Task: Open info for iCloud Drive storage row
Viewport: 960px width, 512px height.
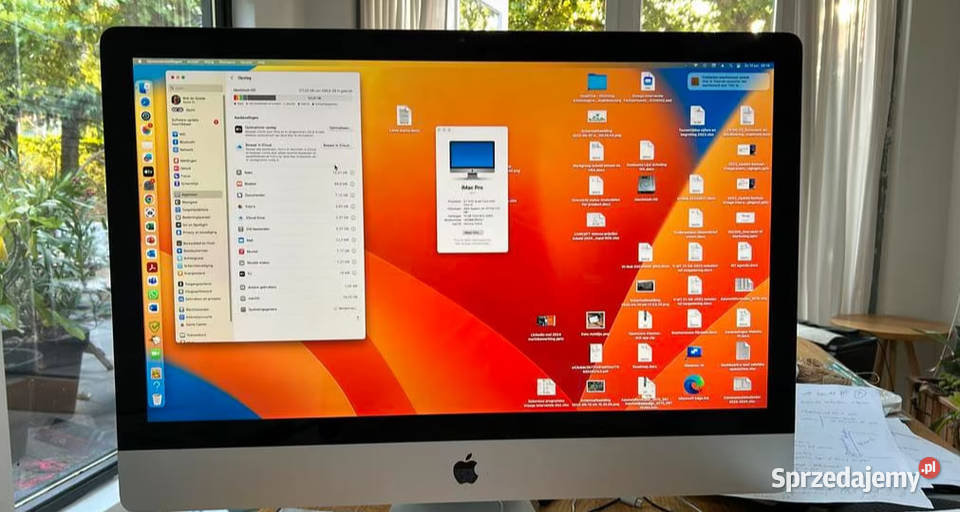Action: pos(352,217)
